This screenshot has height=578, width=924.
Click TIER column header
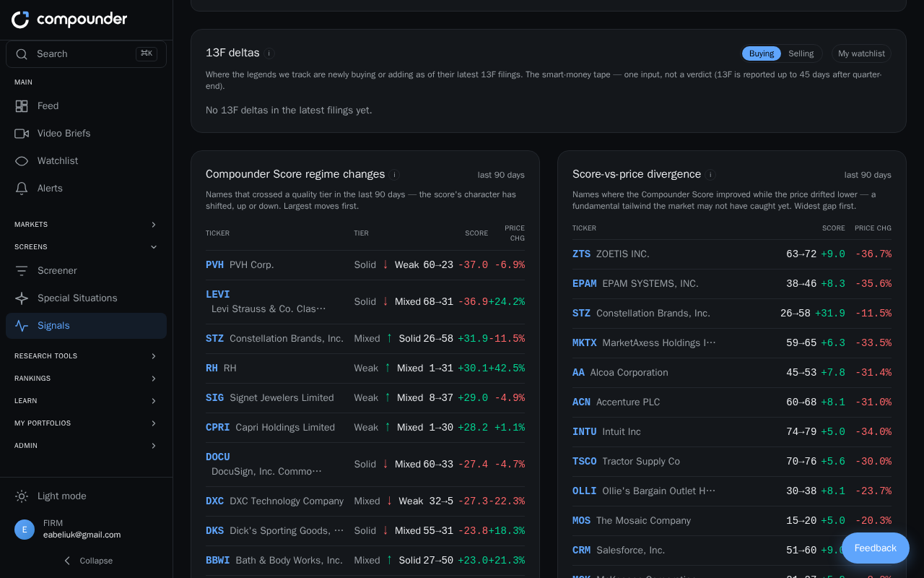[361, 233]
